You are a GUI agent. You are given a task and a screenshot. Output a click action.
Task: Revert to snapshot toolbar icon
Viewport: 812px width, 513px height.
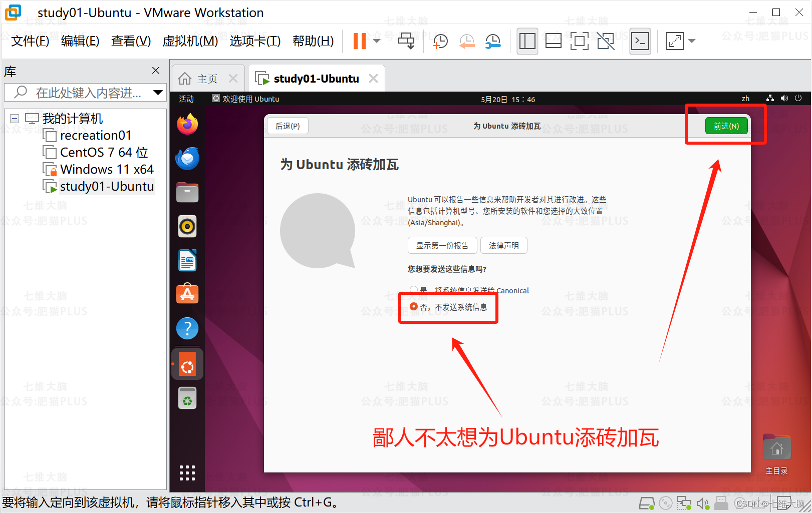coord(467,41)
